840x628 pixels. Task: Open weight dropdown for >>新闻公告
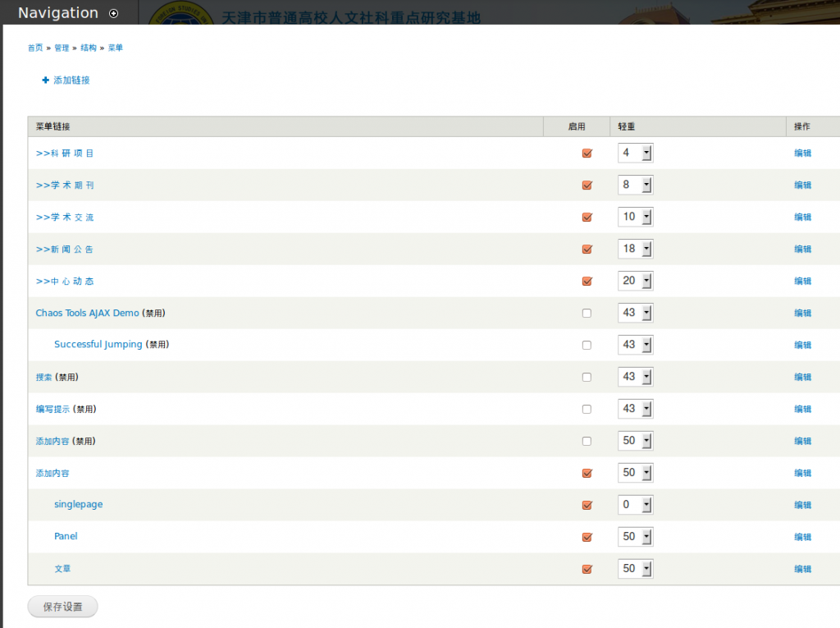point(636,249)
